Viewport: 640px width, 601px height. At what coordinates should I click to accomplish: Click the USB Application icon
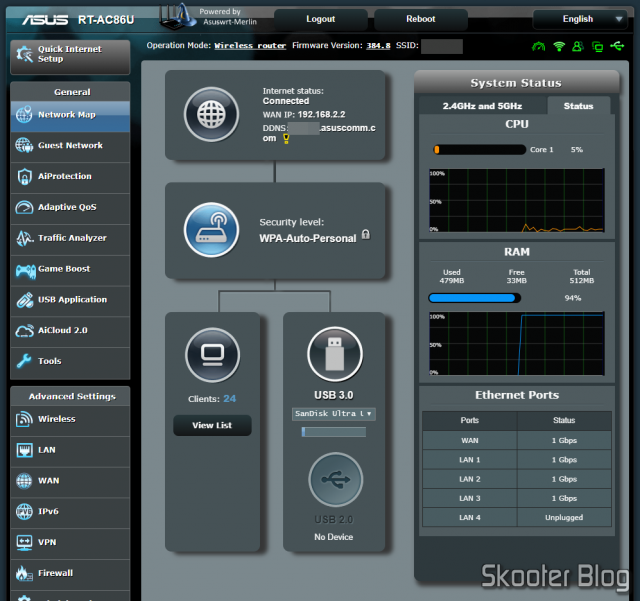click(x=24, y=300)
